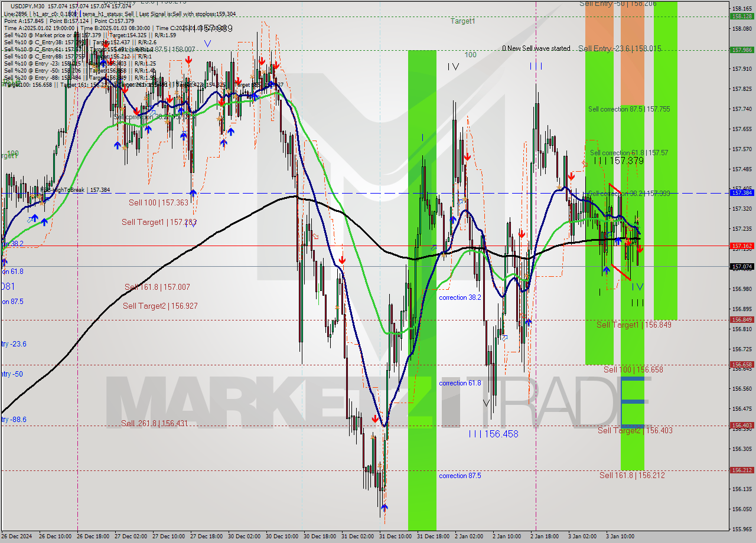Click the 'Sell Target1 | 156.849' label
The image size is (756, 543).
point(634,325)
